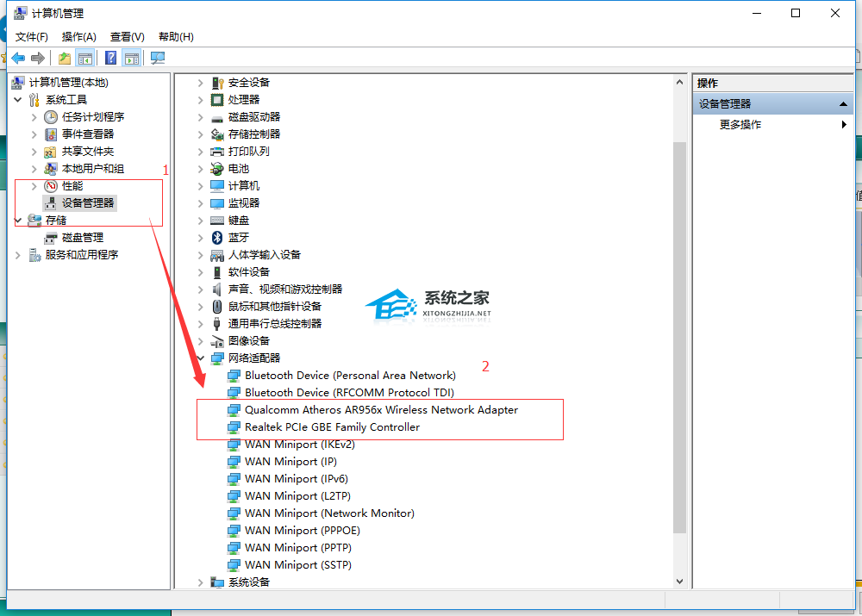Click the mouse and pointing devices icon
This screenshot has width=862, height=616.
217,307
